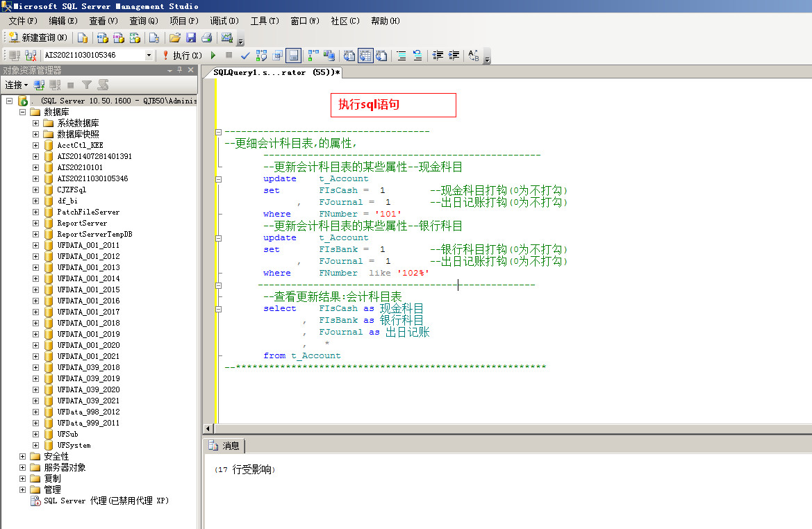Expand the 安全性 folder node

[x=23, y=456]
